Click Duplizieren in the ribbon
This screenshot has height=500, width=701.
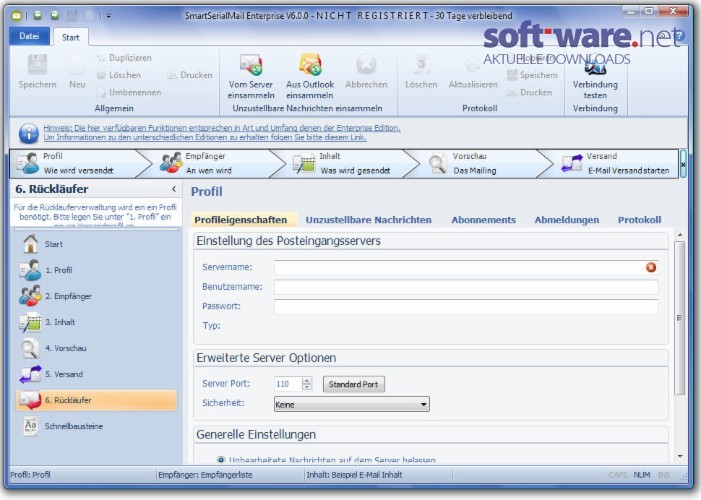(125, 58)
